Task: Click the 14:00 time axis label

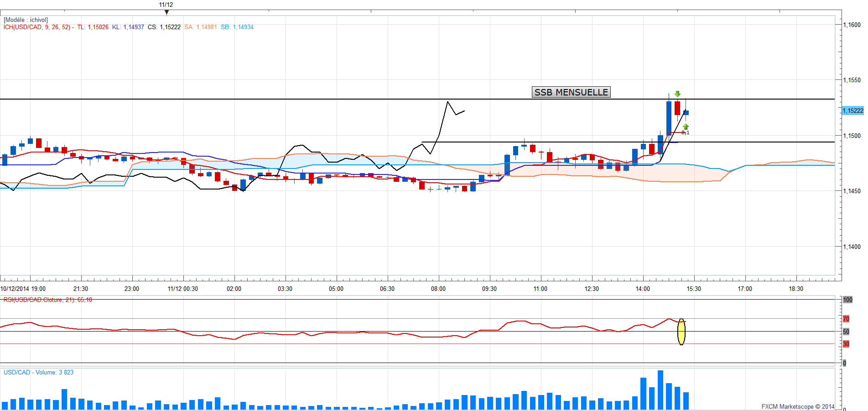Action: pyautogui.click(x=643, y=289)
